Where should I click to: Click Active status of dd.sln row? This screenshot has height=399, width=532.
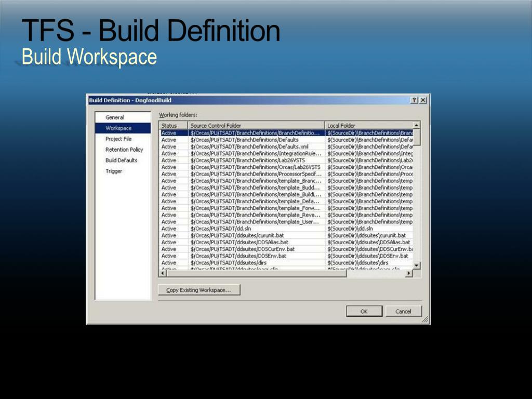click(x=169, y=229)
